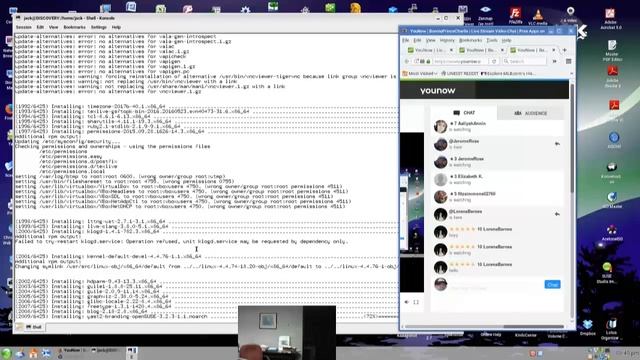Close the first YouNow tab
The image size is (640, 360).
[451, 50]
